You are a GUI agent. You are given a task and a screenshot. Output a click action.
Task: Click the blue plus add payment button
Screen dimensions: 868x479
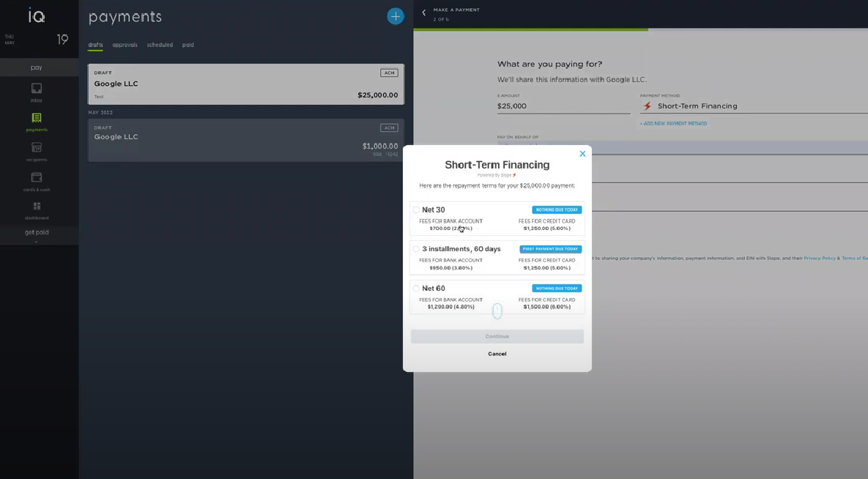coord(396,16)
